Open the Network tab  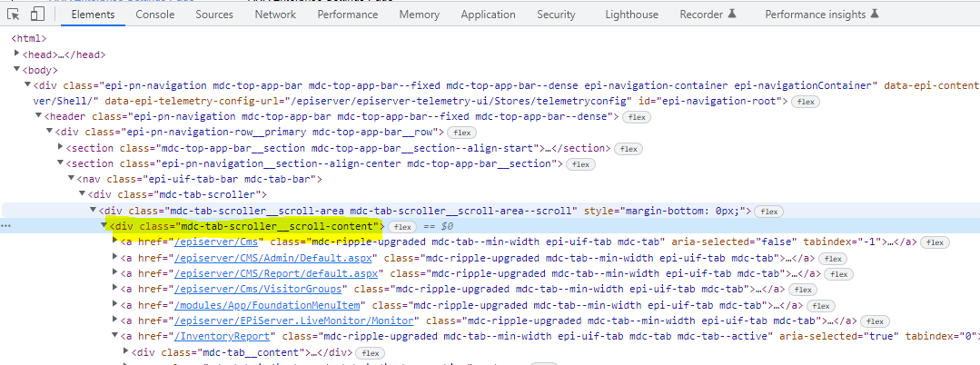(x=275, y=15)
